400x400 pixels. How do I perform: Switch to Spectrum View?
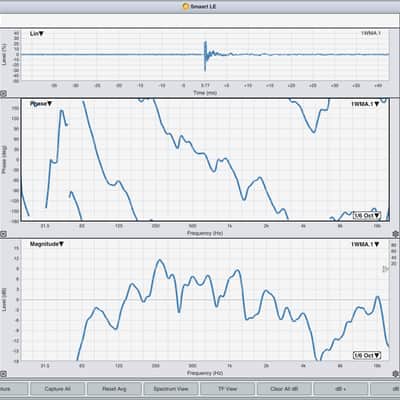pos(171,389)
